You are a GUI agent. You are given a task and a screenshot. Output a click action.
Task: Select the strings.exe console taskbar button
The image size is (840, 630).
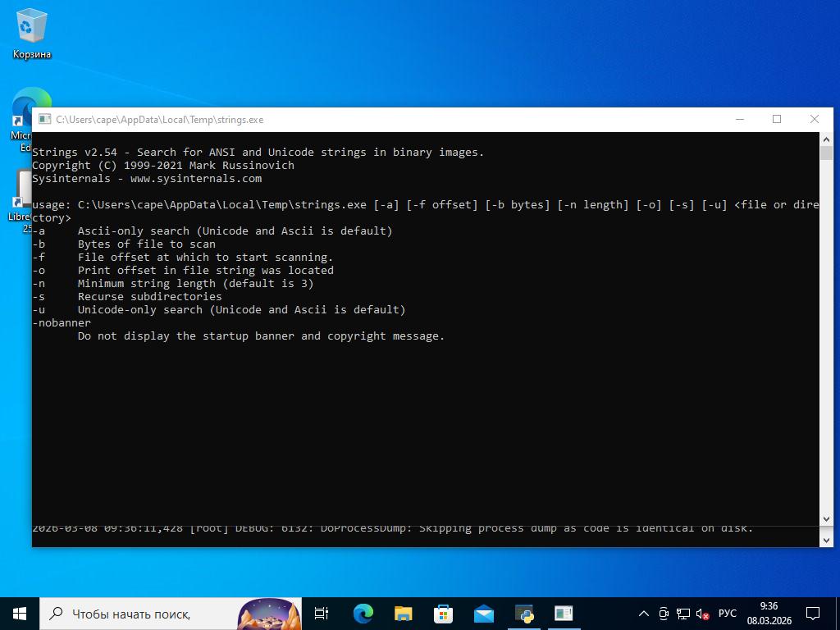pos(564,613)
